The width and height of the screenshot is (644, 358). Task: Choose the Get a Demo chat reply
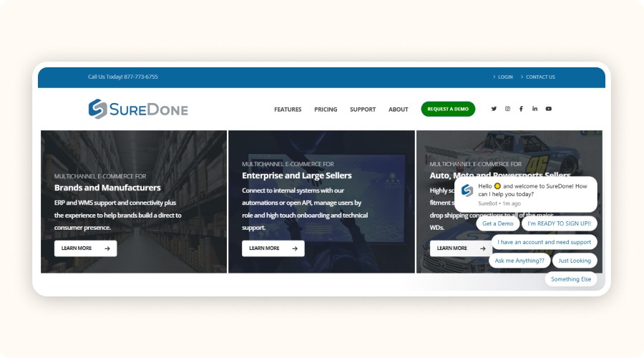coord(498,223)
